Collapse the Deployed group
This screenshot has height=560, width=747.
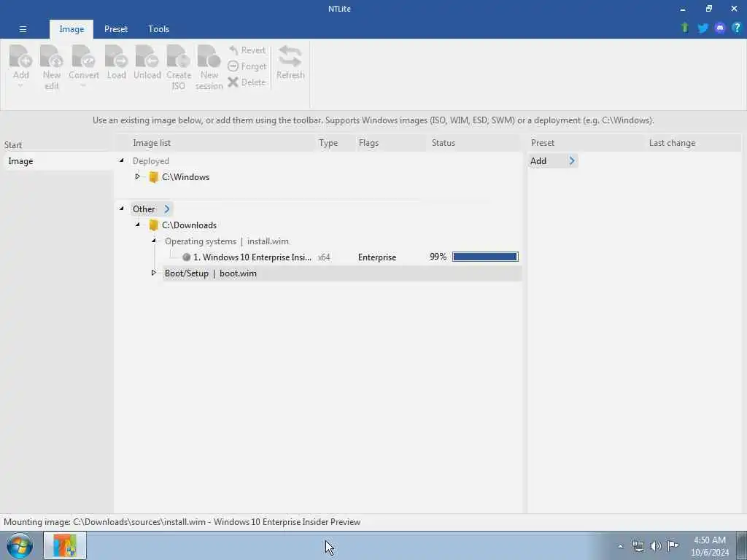(x=122, y=160)
